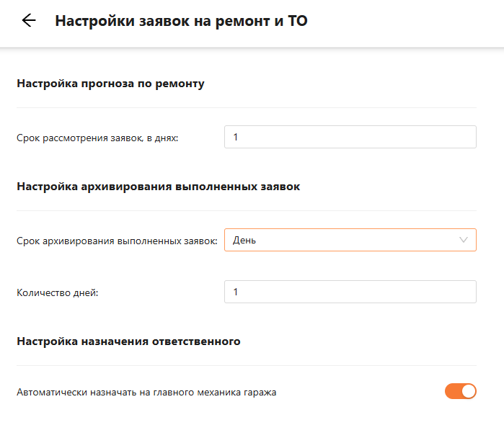Image resolution: width=504 pixels, height=443 pixels.
Task: Click the divider under the archiving settings heading
Action: [246, 211]
